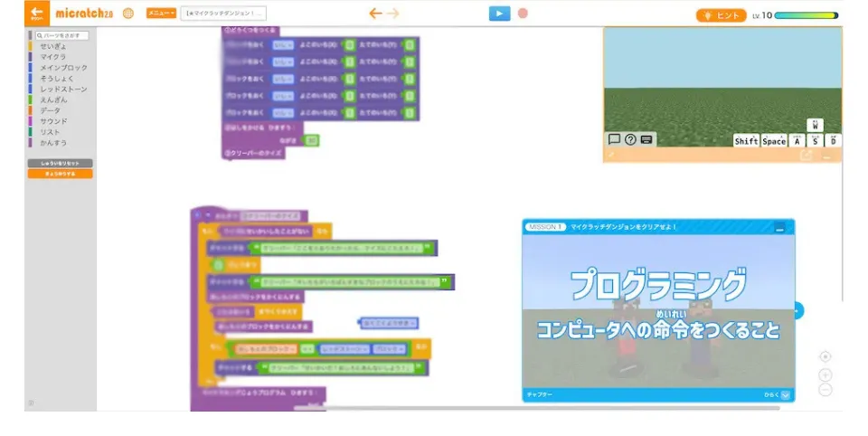Click the question mark help icon
The height and width of the screenshot is (436, 868).
pyautogui.click(x=630, y=140)
